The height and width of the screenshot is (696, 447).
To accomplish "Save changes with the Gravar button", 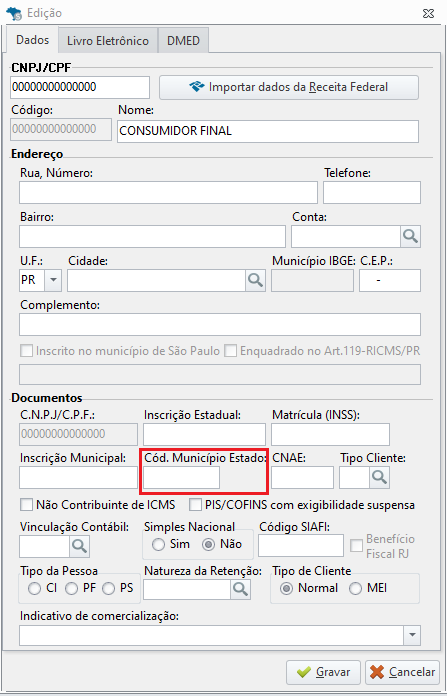I will (324, 672).
